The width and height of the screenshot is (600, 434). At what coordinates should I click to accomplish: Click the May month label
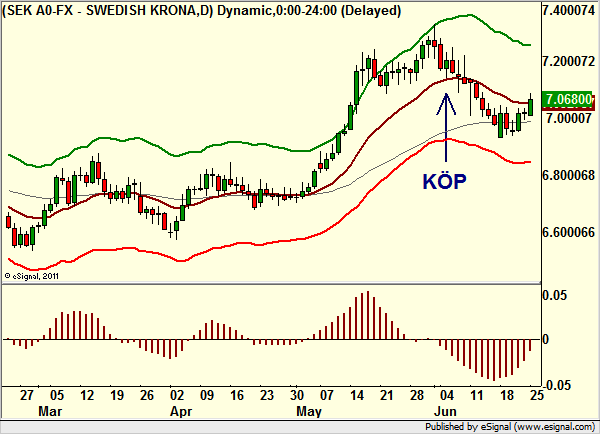309,411
